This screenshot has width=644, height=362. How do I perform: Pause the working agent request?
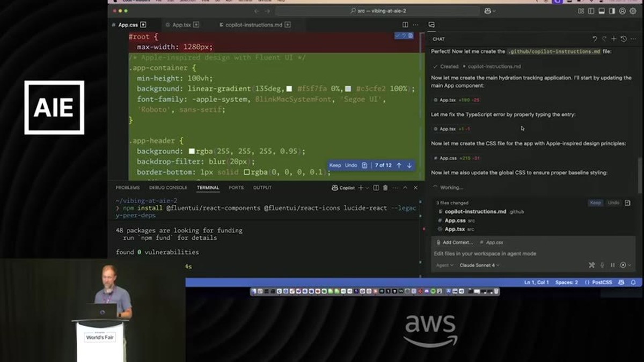click(x=613, y=265)
